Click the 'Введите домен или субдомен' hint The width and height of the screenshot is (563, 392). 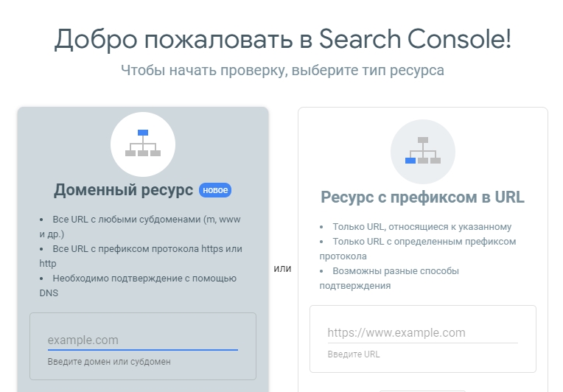click(109, 362)
